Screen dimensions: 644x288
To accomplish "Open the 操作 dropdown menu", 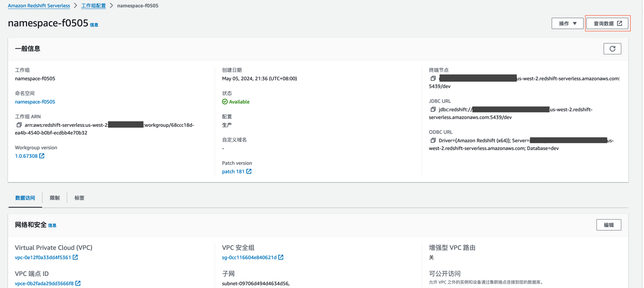I will coord(567,23).
